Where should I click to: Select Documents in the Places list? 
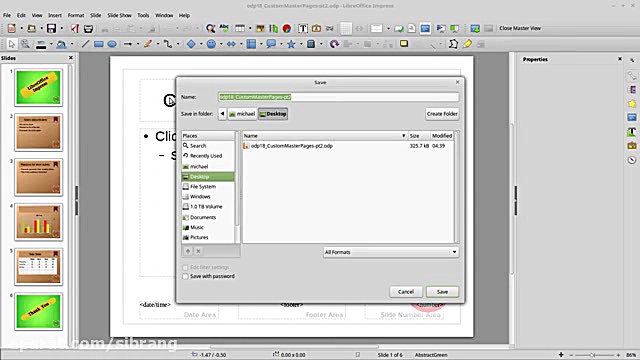click(x=208, y=217)
